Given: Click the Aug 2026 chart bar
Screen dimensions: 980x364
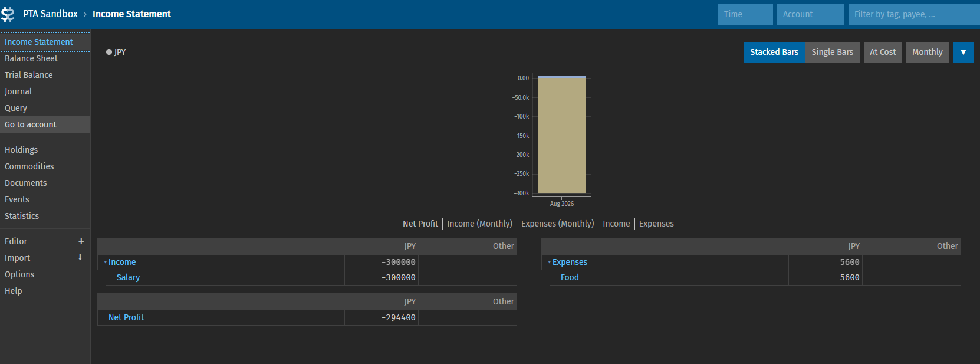Looking at the screenshot, I should tap(562, 136).
